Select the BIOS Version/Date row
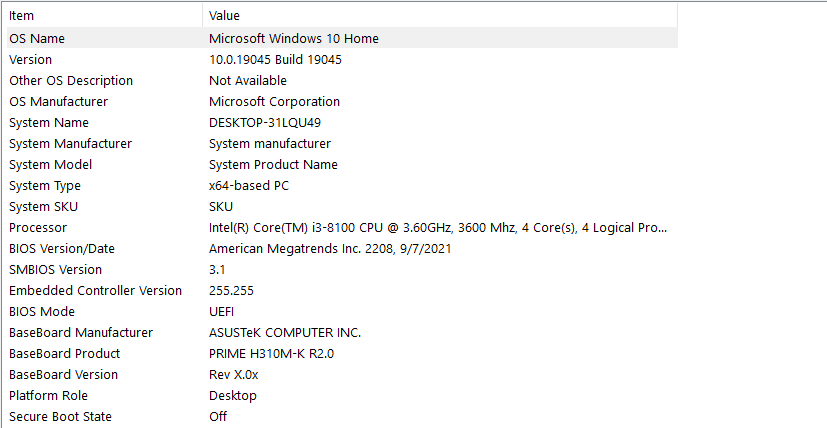Screen dimensions: 827x428 pos(62,249)
